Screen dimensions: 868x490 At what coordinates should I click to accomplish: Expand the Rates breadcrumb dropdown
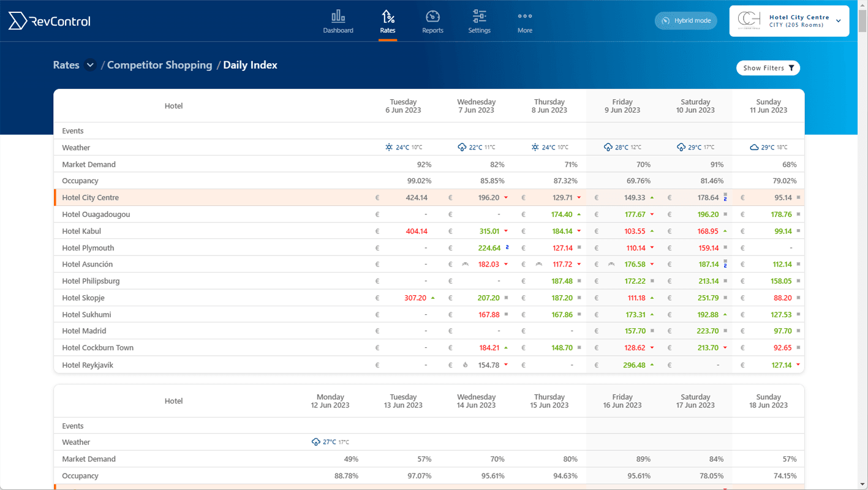tap(89, 65)
